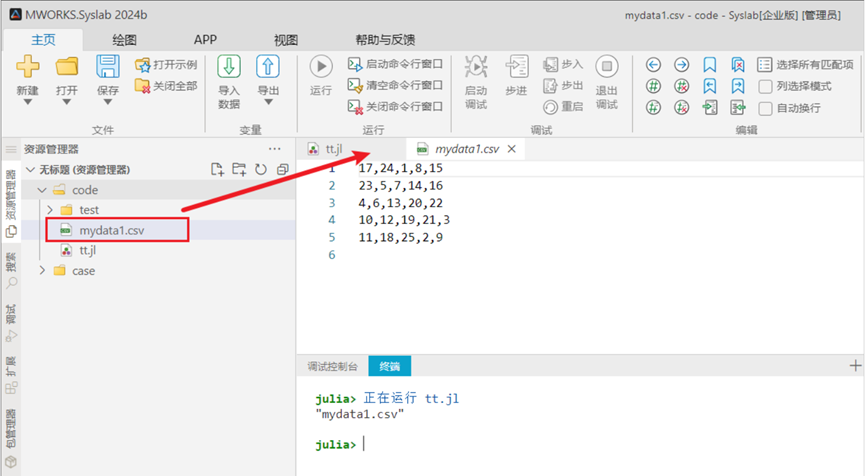Image resolution: width=865 pixels, height=476 pixels.
Task: Click the 退出调试 stop icon
Action: click(x=606, y=67)
